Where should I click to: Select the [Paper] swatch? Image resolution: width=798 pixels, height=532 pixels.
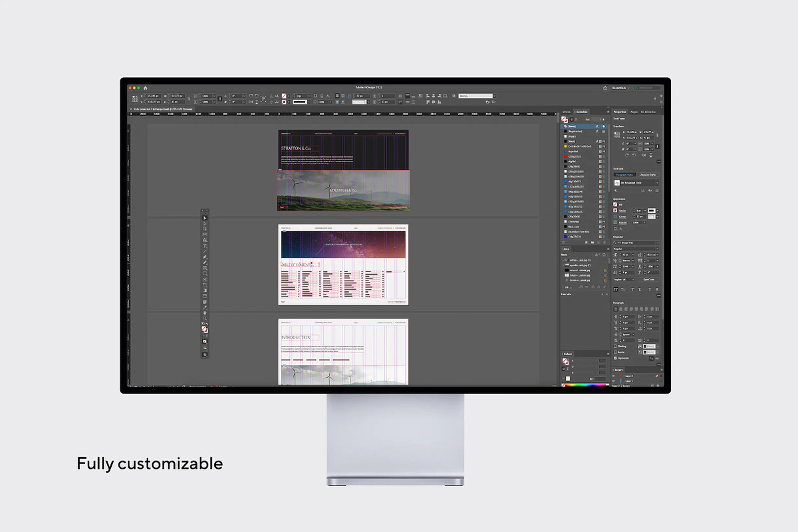[x=583, y=136]
